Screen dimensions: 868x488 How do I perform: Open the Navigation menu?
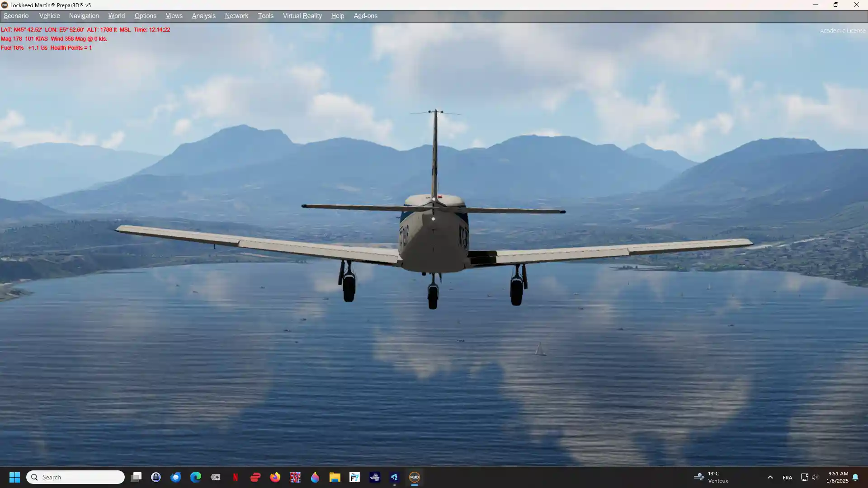pyautogui.click(x=84, y=16)
